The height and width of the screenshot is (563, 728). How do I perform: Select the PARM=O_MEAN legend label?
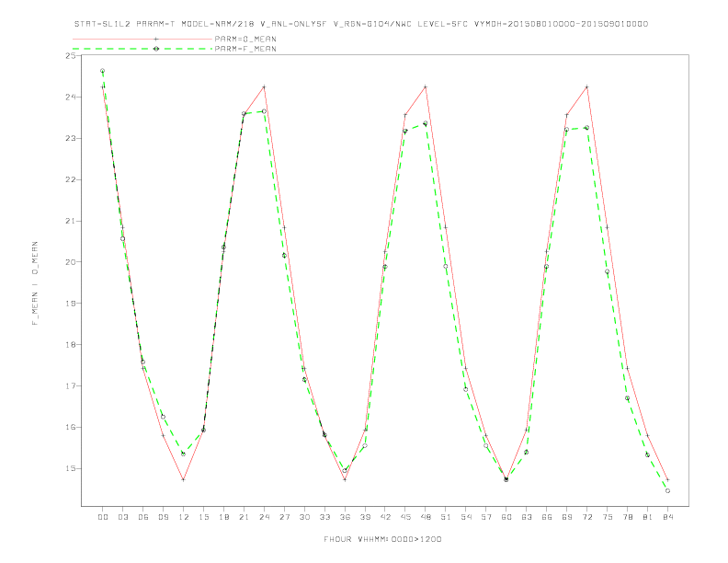[245, 39]
